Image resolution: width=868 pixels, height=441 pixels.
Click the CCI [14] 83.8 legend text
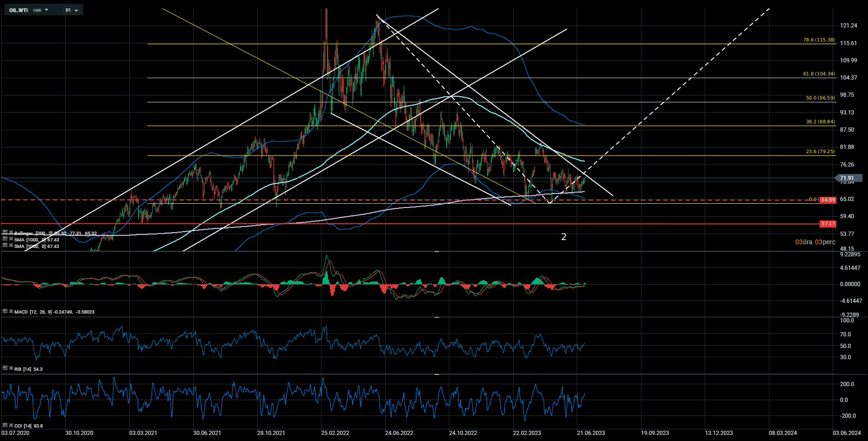(x=28, y=426)
